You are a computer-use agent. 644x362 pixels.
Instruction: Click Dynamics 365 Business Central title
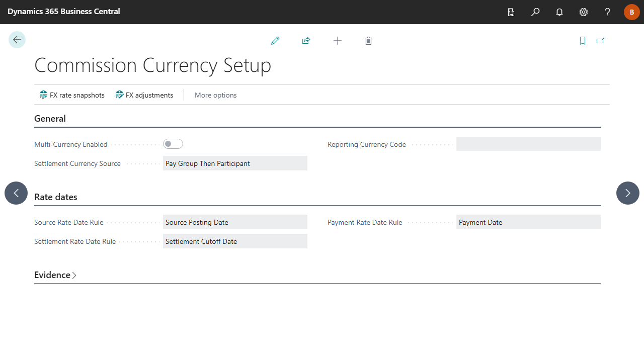pyautogui.click(x=64, y=12)
